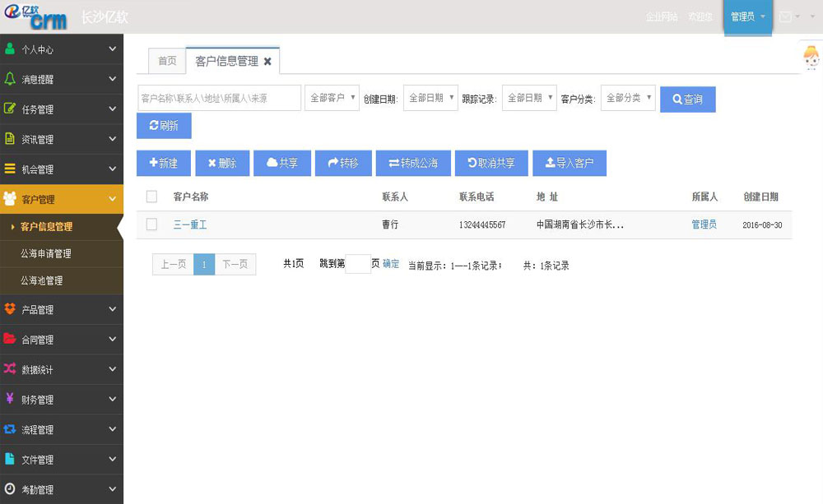This screenshot has height=504, width=823.
Task: Expand the 管理员 user menu
Action: coord(747,16)
